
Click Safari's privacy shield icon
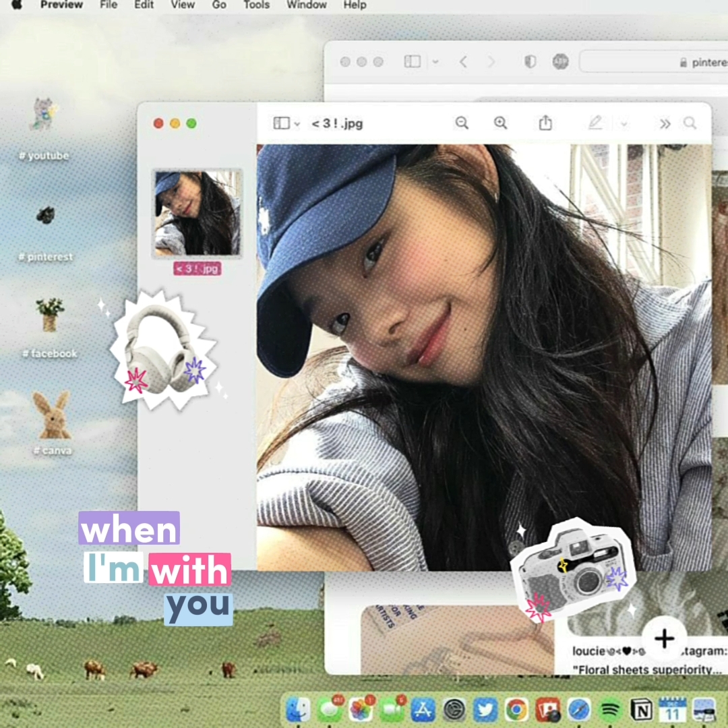coord(530,62)
